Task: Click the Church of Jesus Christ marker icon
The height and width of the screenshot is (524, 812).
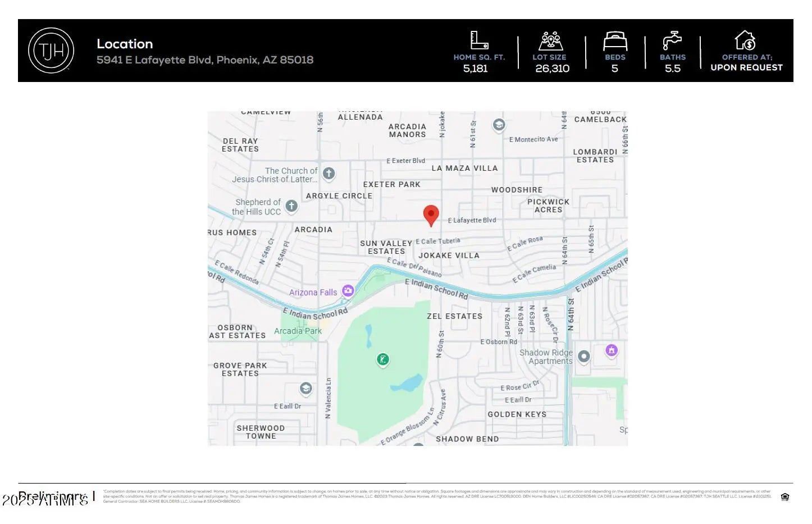Action: tap(329, 174)
